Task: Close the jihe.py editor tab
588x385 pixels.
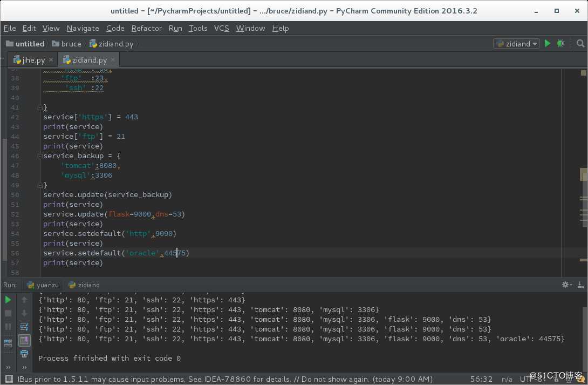Action: tap(51, 59)
